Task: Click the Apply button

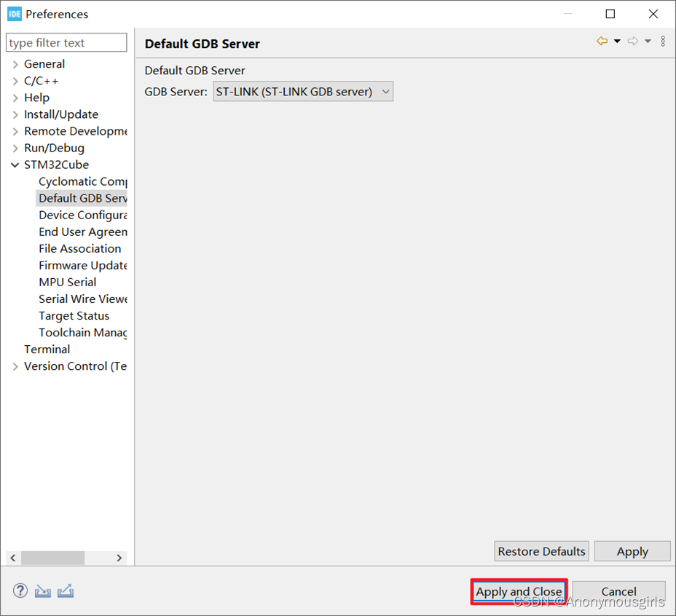Action: (632, 551)
